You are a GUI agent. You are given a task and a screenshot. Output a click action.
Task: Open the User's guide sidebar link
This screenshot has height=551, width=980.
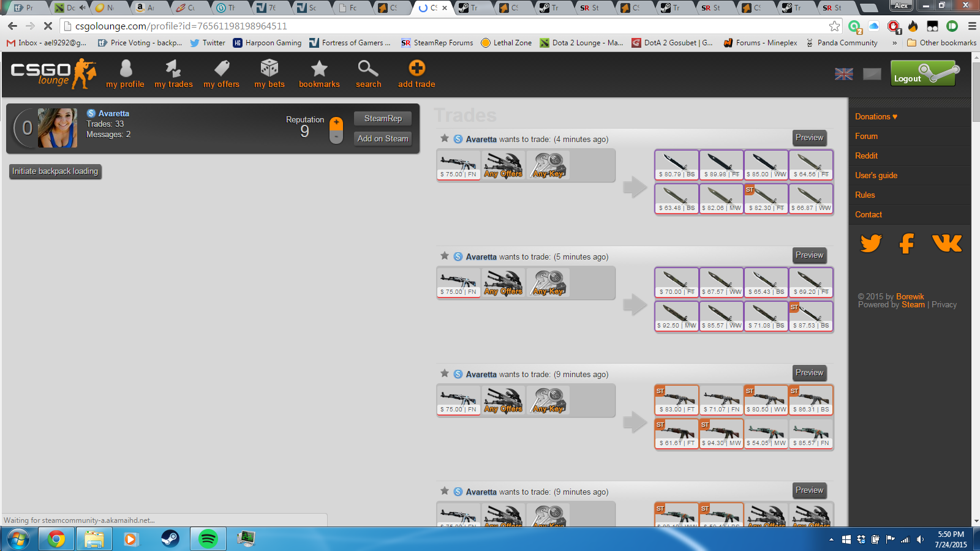[876, 175]
